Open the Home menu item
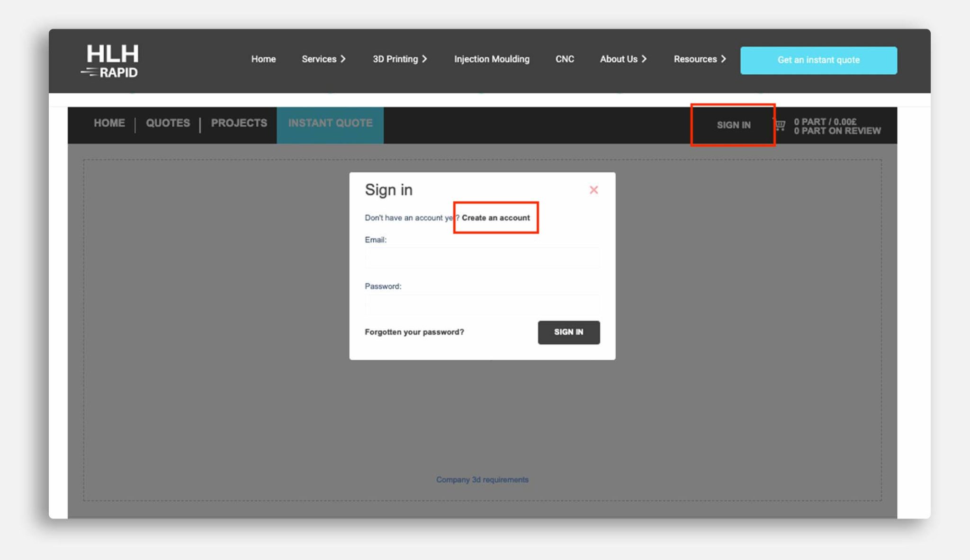 click(263, 59)
